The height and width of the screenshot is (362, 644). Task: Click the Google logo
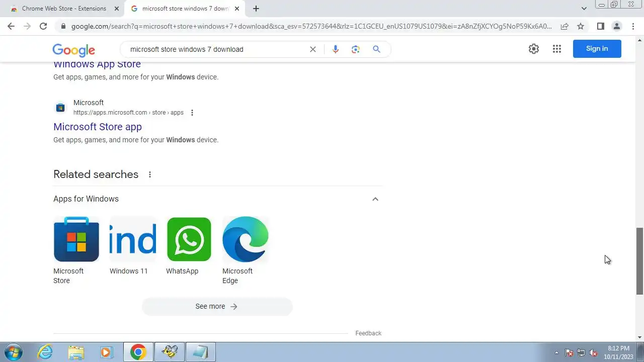73,50
